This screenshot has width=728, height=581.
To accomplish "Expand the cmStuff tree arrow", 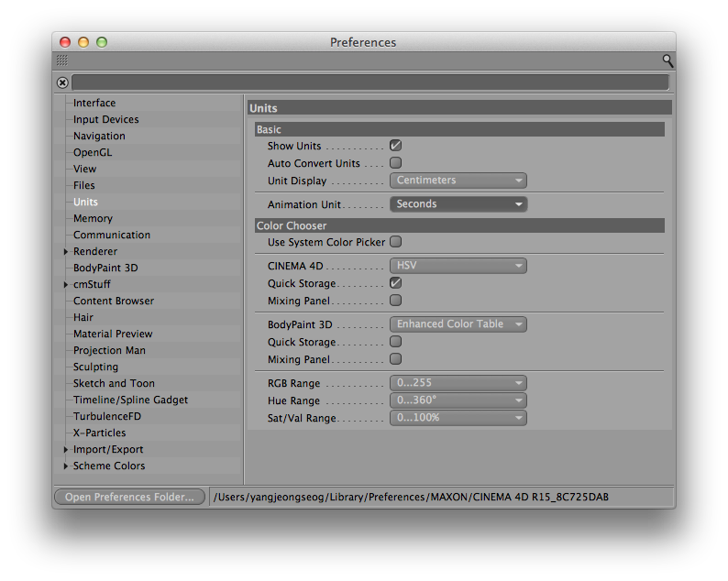I will 65,284.
